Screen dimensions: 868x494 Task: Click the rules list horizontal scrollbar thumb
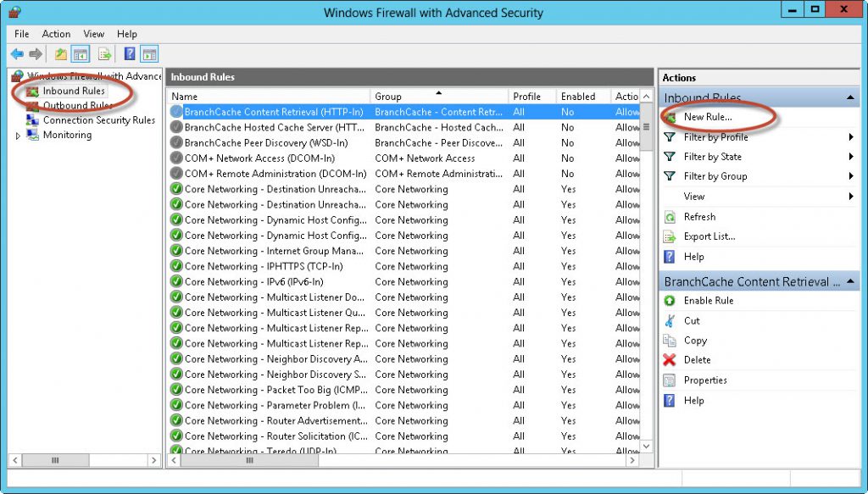click(x=250, y=460)
